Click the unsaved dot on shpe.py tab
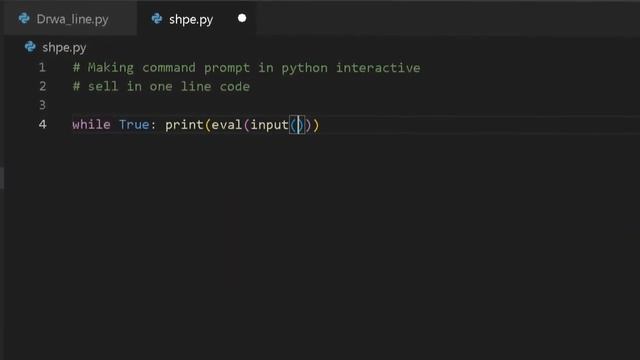640x360 pixels. click(242, 18)
